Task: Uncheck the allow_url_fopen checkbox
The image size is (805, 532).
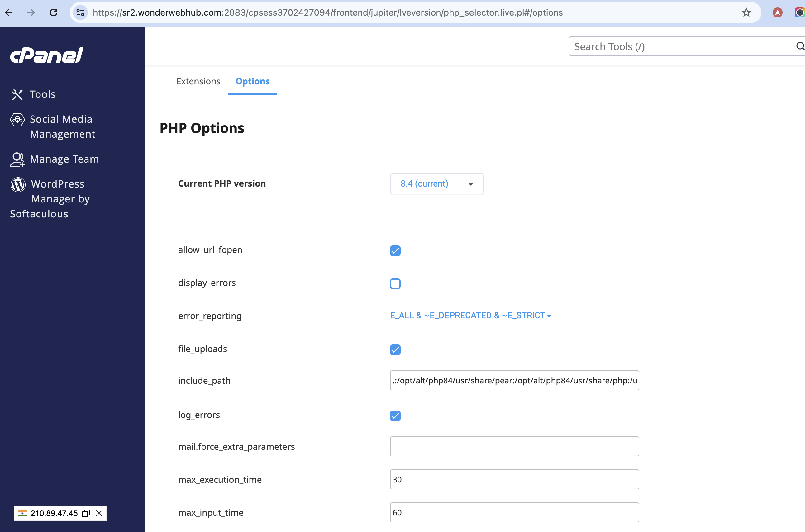Action: [x=395, y=251]
